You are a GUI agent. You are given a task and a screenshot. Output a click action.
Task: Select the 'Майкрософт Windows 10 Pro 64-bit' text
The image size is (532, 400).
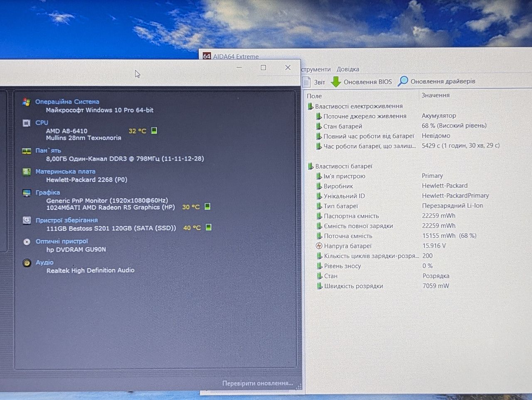click(x=100, y=110)
